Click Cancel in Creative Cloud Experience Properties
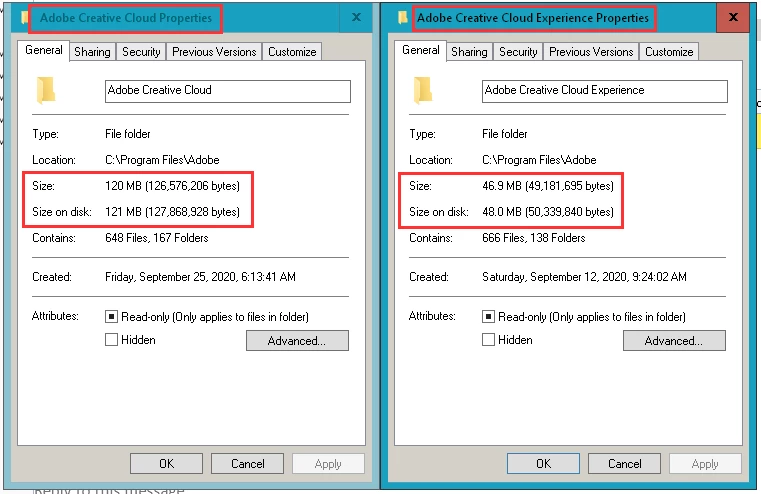The height and width of the screenshot is (494, 761). click(625, 464)
